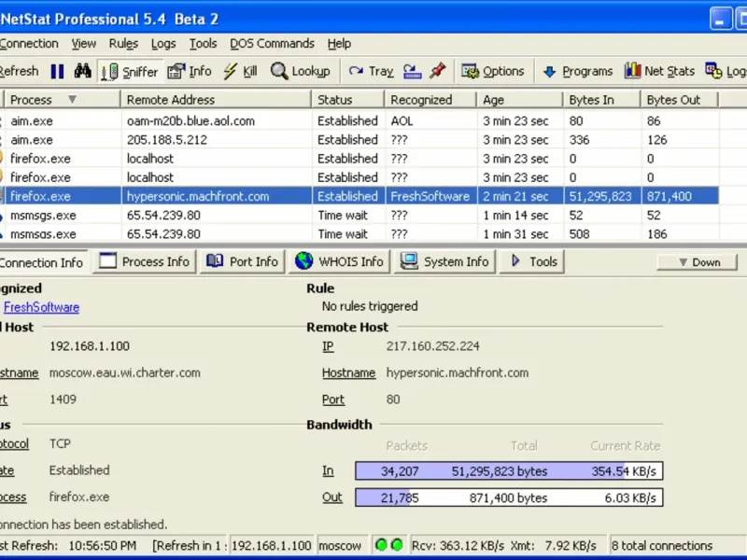Viewport: 747px width, 560px height.
Task: Open find with the binoculars icon
Action: point(82,72)
